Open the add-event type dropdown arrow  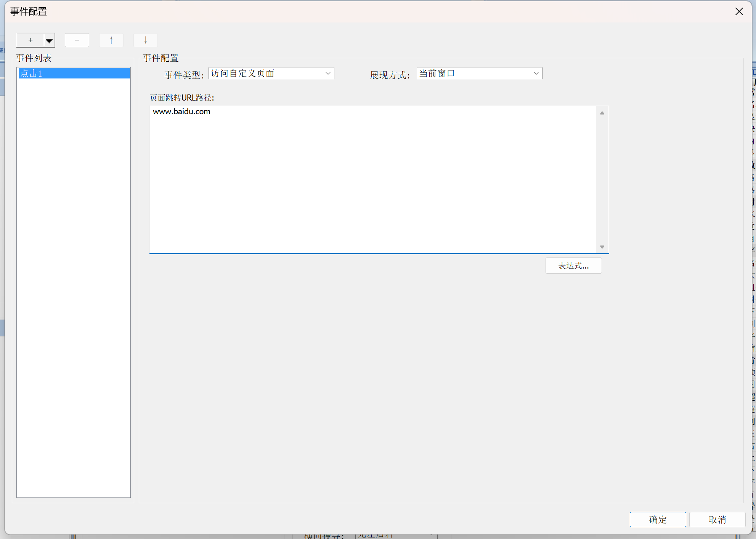[49, 40]
